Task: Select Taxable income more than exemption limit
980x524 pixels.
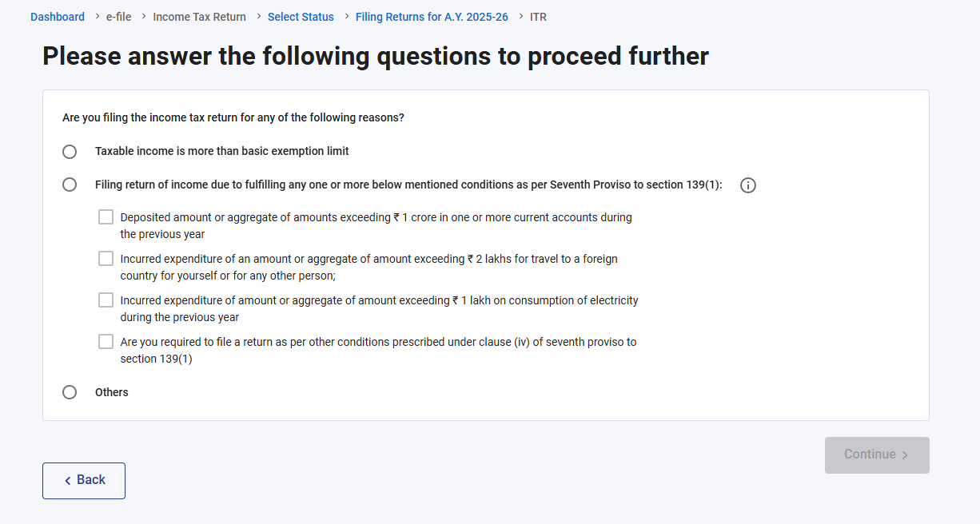Action: pyautogui.click(x=70, y=152)
